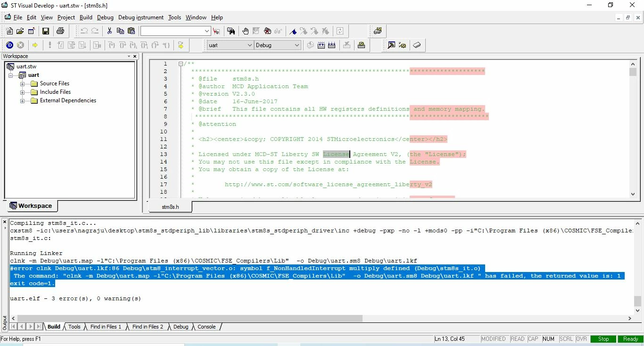This screenshot has height=346, width=644.
Task: Open the Tools menu
Action: click(x=174, y=17)
